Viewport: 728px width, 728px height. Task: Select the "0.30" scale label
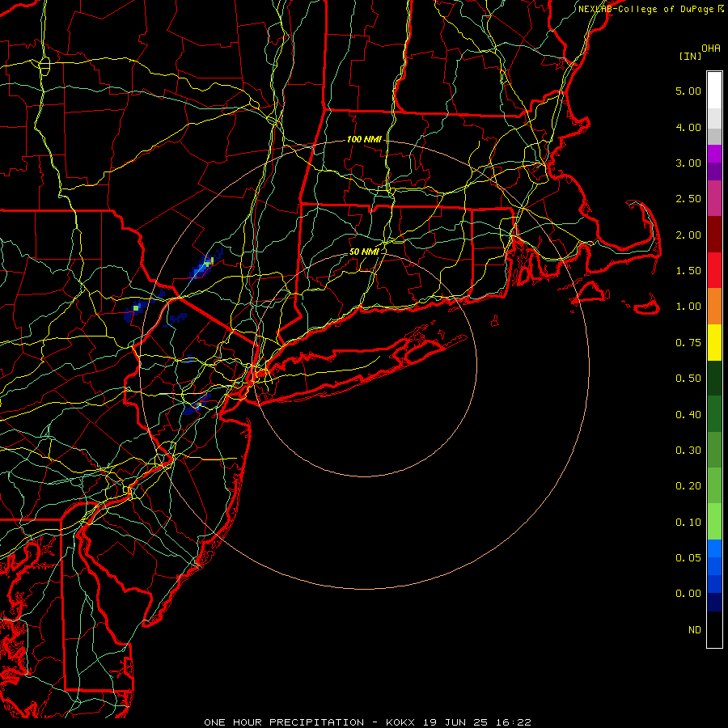(688, 451)
